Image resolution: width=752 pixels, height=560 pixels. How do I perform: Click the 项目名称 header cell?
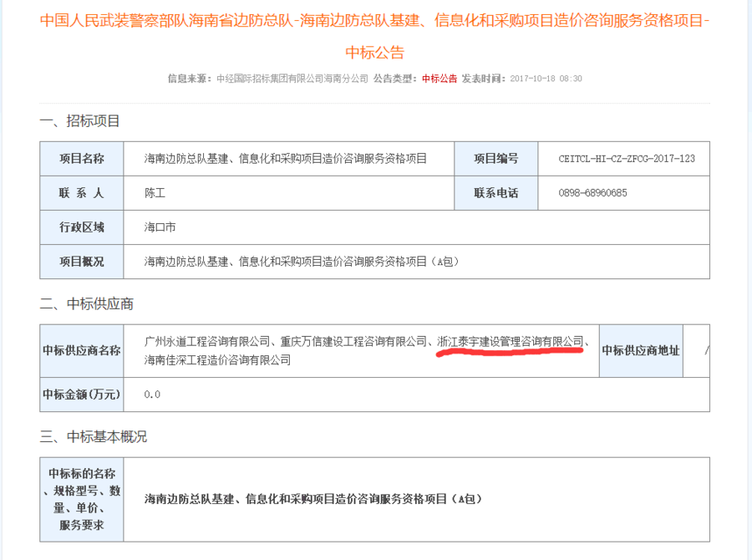coord(82,158)
